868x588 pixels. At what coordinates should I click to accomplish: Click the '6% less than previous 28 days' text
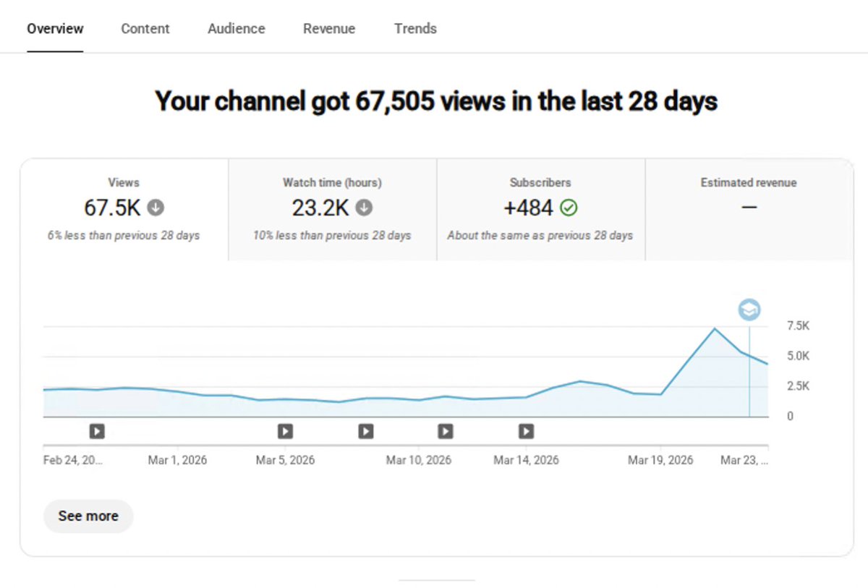coord(124,236)
